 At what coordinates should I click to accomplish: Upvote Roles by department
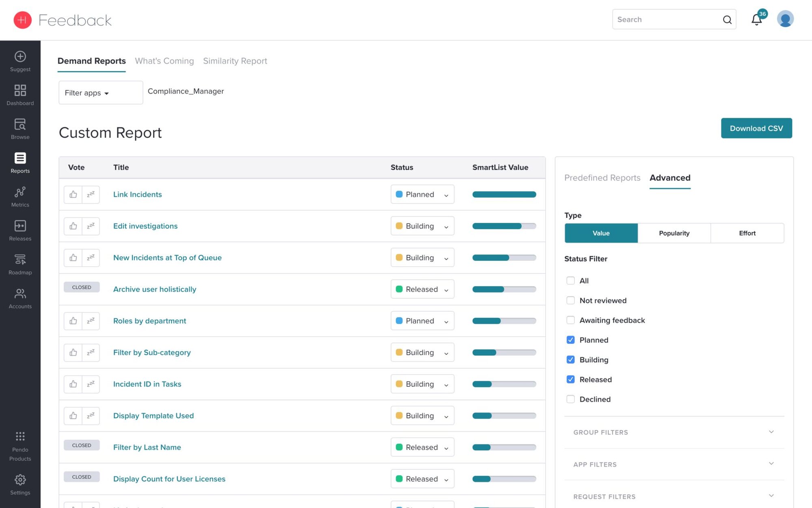pos(73,321)
